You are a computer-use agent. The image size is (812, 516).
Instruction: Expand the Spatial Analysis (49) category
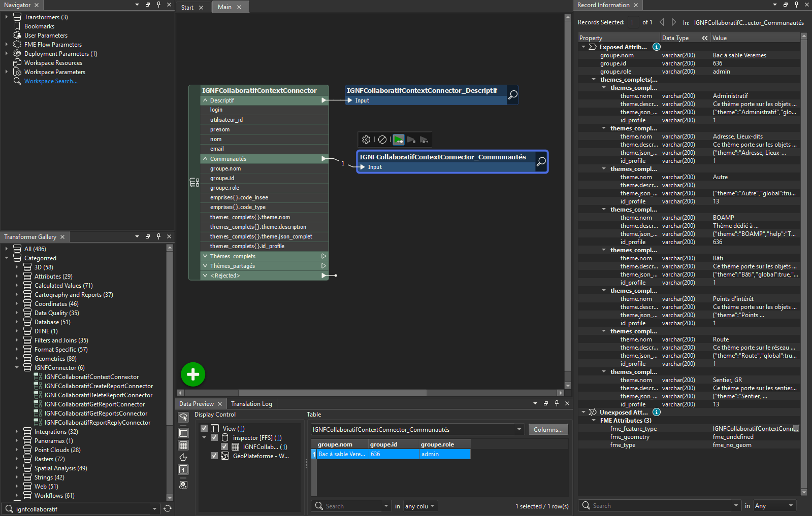point(16,468)
